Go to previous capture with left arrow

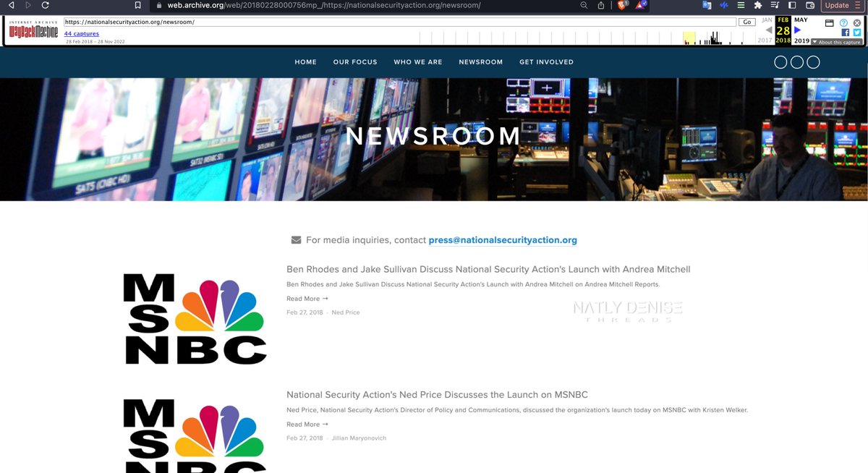[x=768, y=30]
